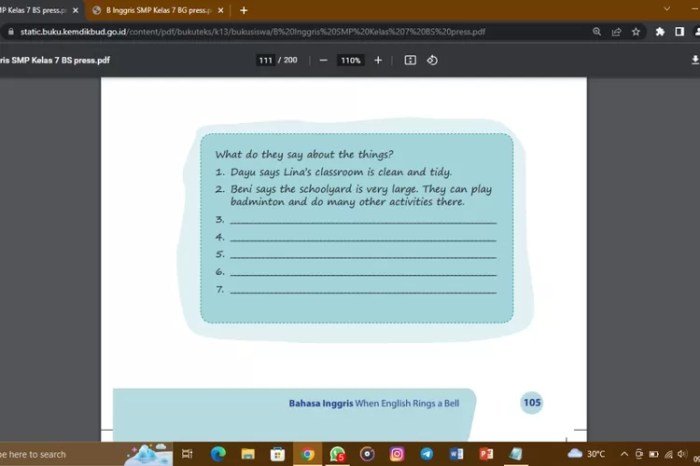Share this page
The image size is (700, 466).
[x=617, y=32]
